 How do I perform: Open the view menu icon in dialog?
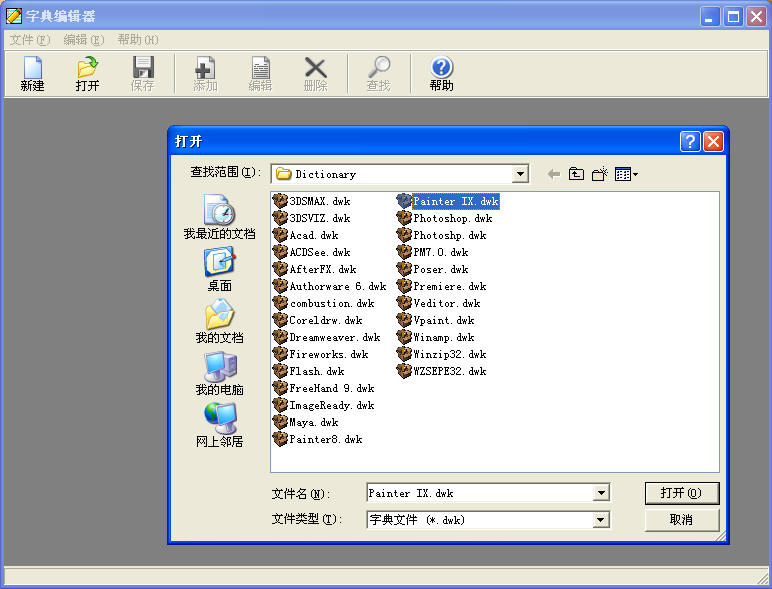tap(626, 174)
